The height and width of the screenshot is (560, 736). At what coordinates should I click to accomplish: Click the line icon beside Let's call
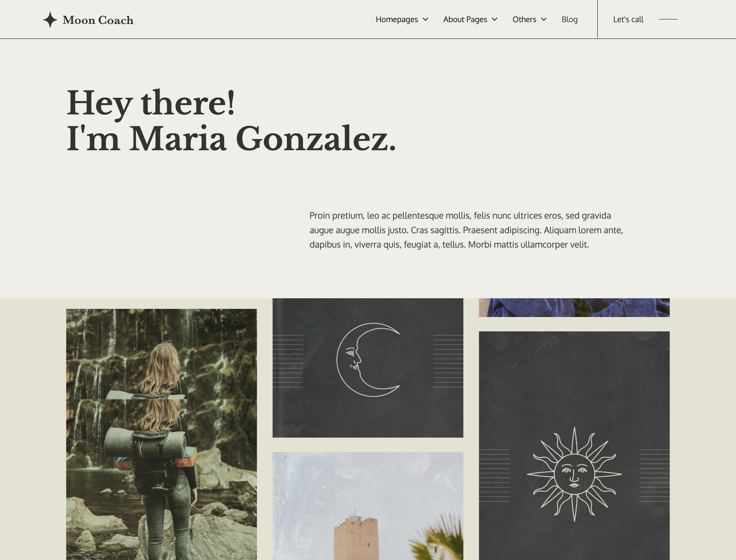(668, 19)
